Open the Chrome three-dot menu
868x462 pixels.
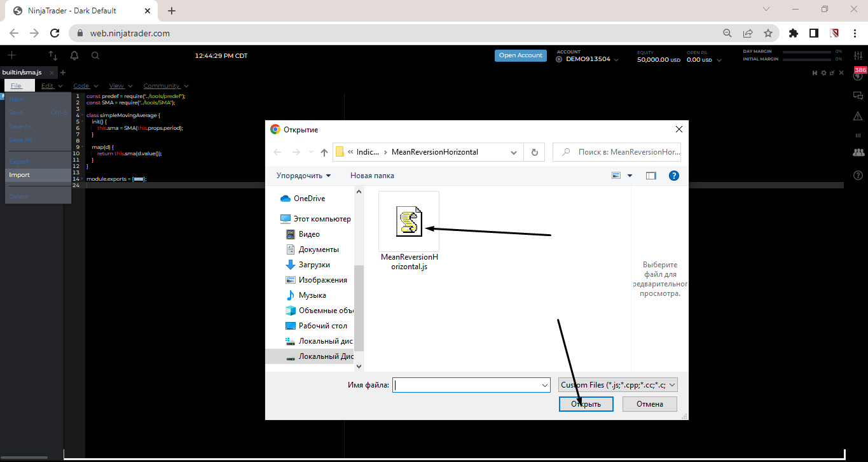click(854, 33)
